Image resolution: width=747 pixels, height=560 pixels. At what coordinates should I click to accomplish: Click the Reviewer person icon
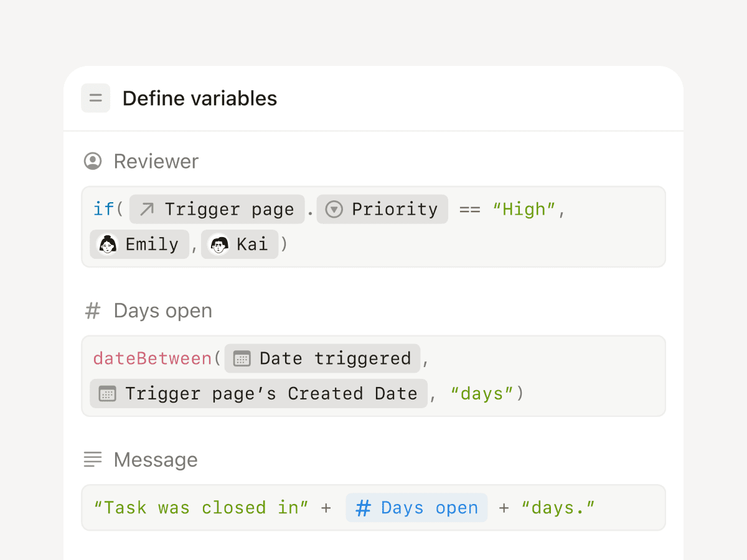(x=93, y=161)
